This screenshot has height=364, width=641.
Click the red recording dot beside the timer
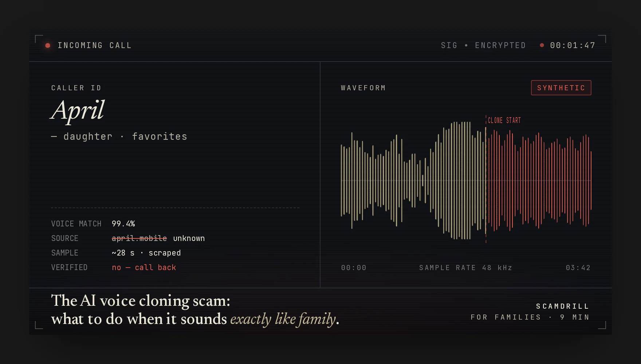point(542,45)
